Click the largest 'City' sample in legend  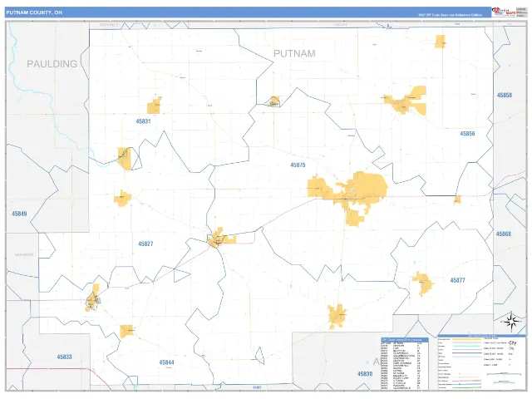pyautogui.click(x=512, y=343)
